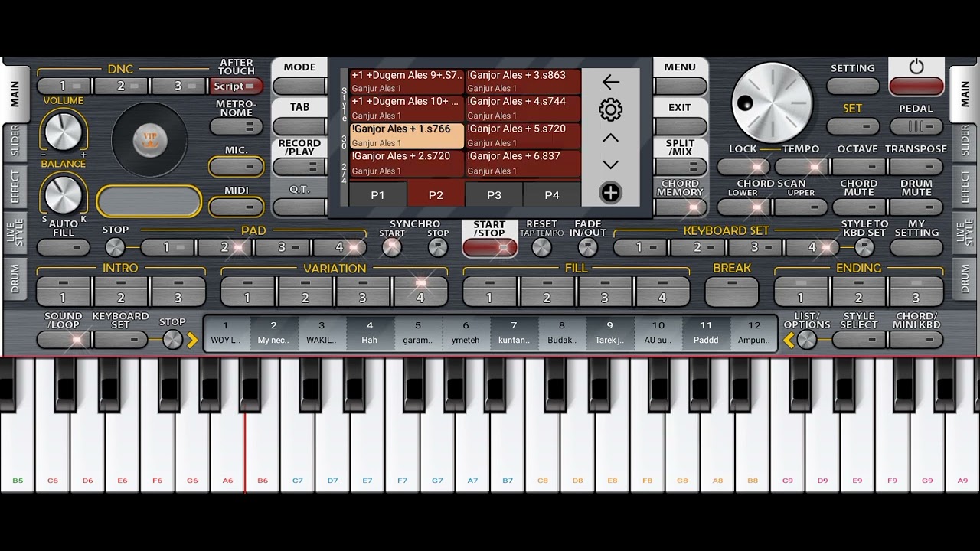Toggle the AUTO FILL button
The width and height of the screenshot is (980, 551).
[x=63, y=247]
